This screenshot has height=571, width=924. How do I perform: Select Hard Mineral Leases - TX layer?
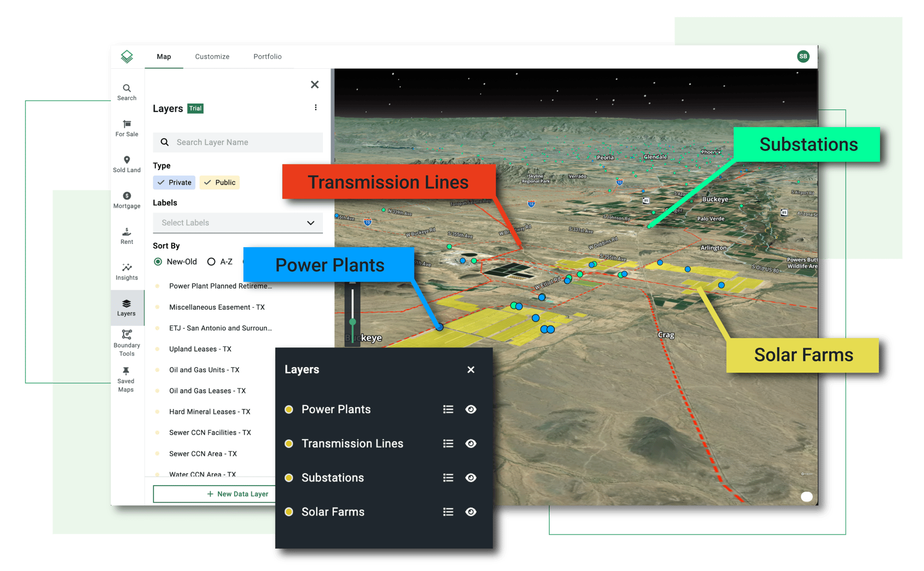[209, 412]
